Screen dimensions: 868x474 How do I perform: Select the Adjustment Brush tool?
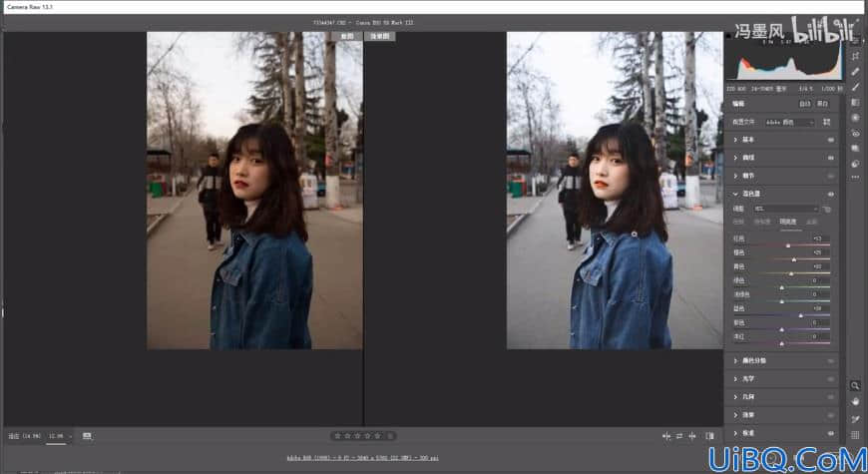[x=855, y=87]
